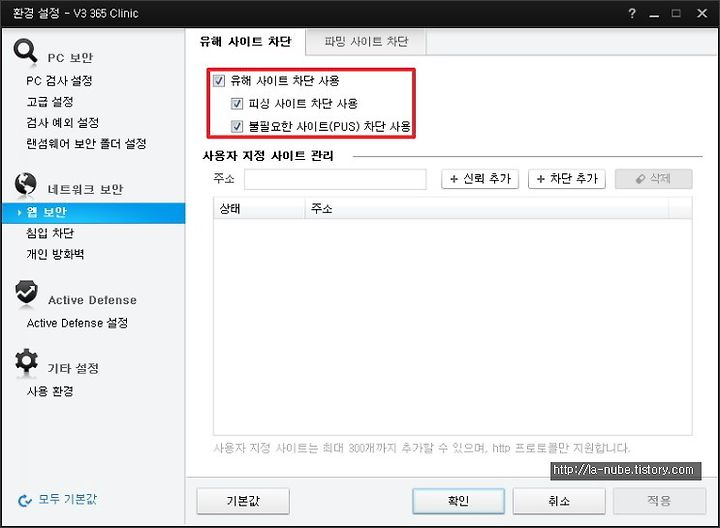Click the 모두 기본값 link
720x528 pixels.
click(x=68, y=500)
